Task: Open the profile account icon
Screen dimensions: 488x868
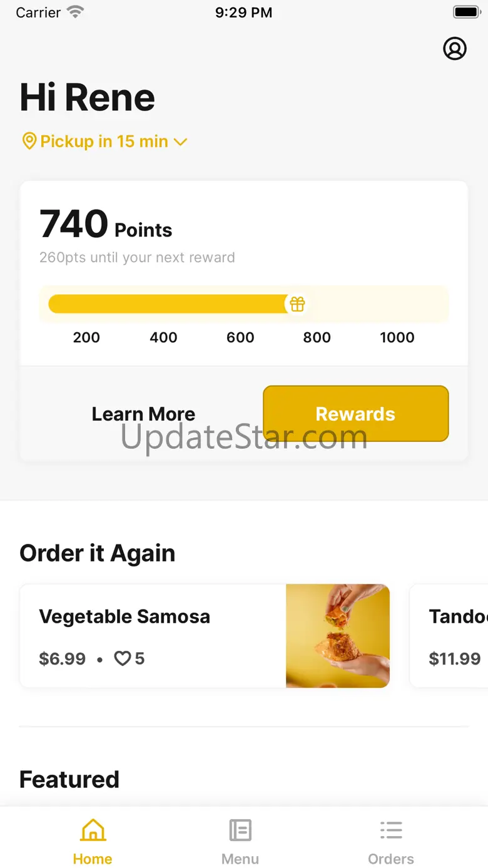Action: click(455, 48)
